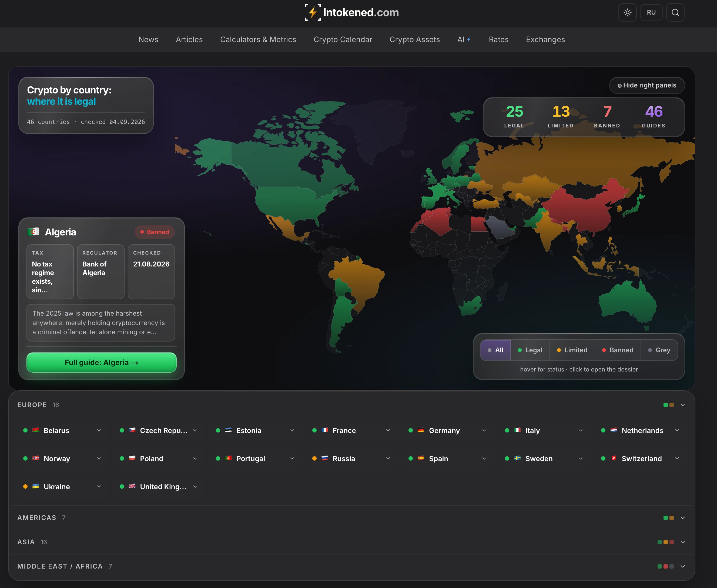The height and width of the screenshot is (588, 717).
Task: Switch language with RU button
Action: [651, 12]
